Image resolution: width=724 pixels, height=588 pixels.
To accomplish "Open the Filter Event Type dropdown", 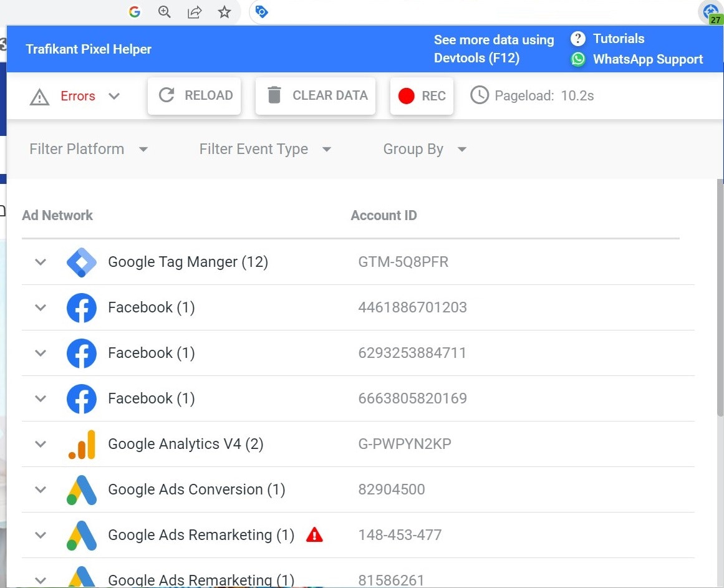I will 265,149.
